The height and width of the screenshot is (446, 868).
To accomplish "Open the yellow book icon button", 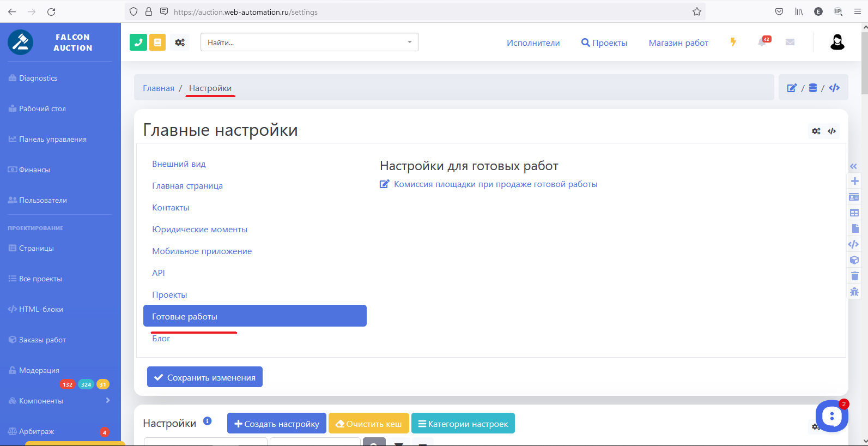I will click(157, 42).
